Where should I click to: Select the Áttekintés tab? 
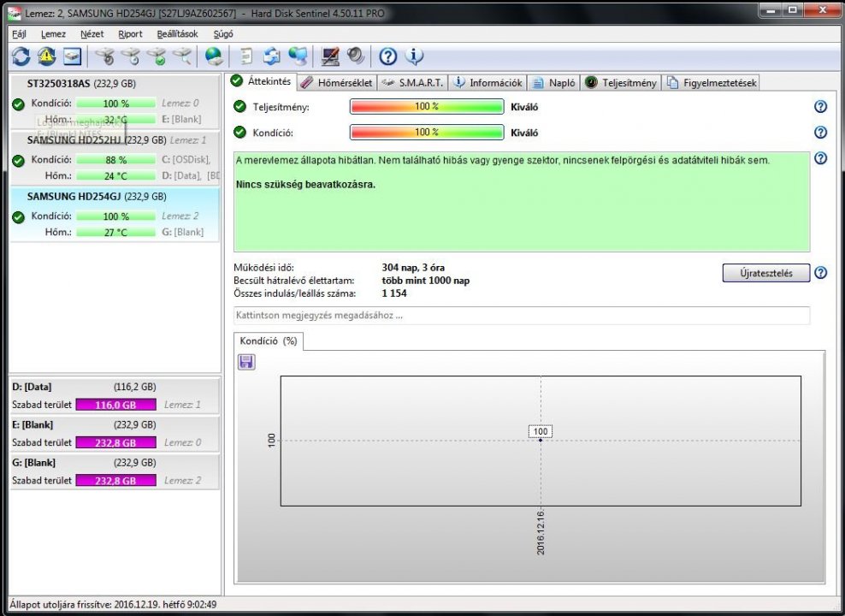pos(262,81)
